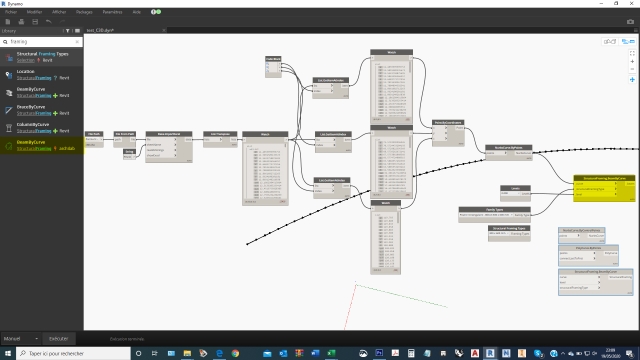This screenshot has width=640, height=360.
Task: Clear the library search text
Action: [x=77, y=42]
